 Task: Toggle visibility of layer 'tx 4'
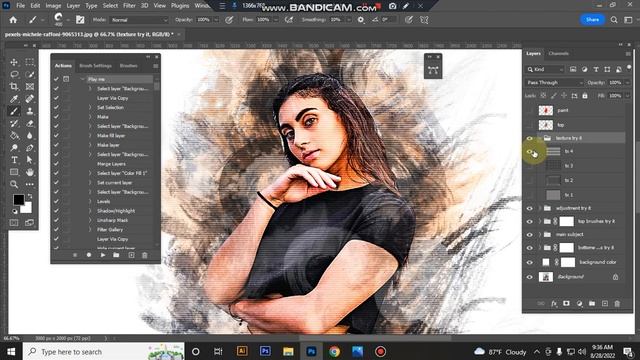(530, 152)
